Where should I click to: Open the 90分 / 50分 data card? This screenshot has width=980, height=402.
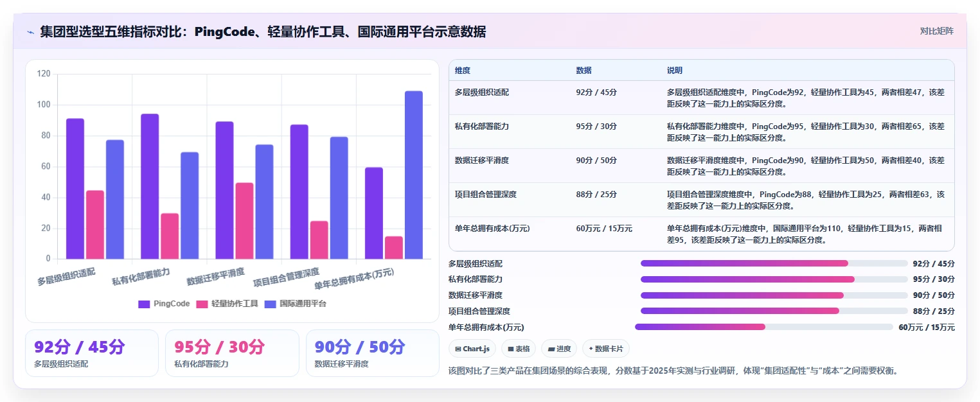(373, 353)
